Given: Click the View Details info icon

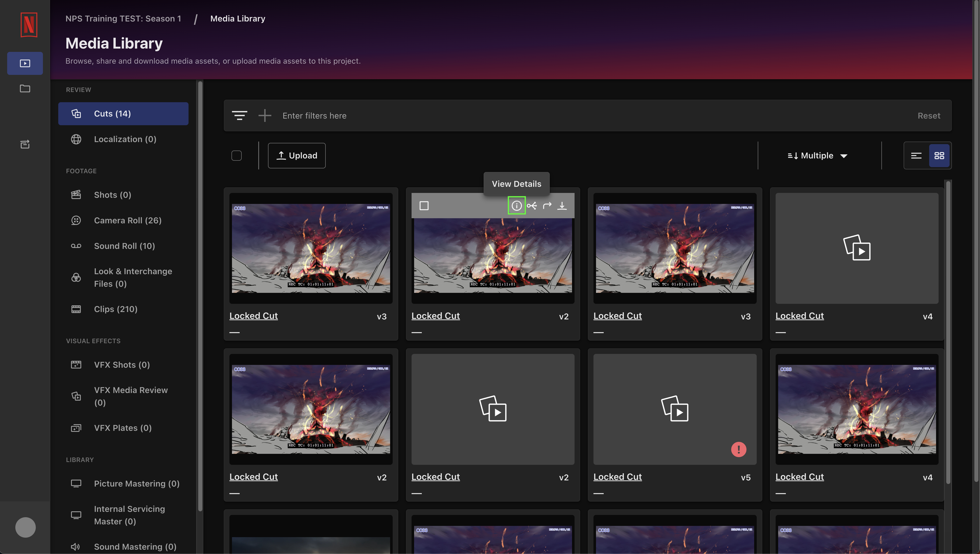Looking at the screenshot, I should point(516,205).
